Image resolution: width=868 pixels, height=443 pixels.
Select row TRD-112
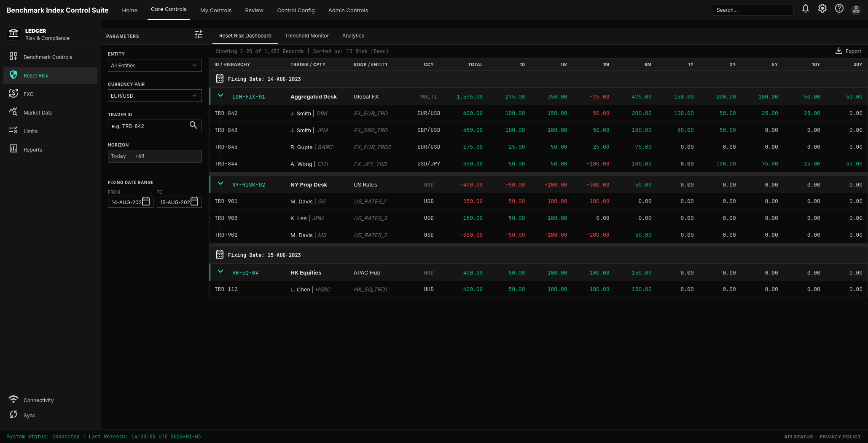tap(538, 289)
